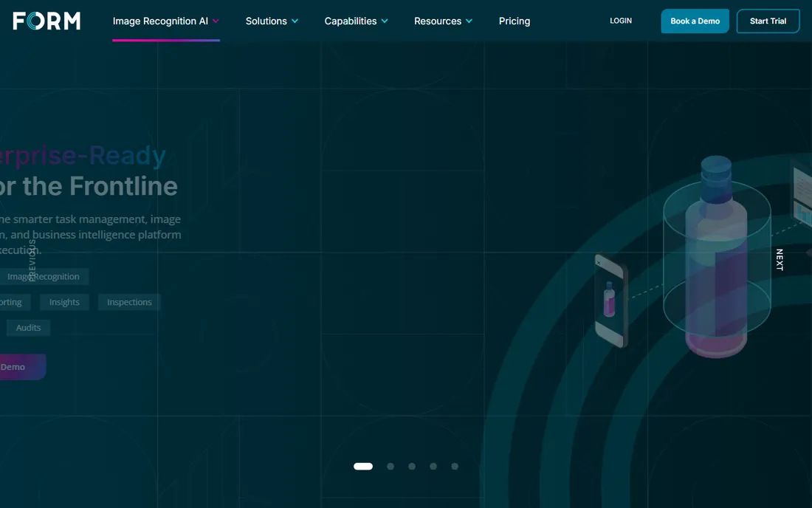This screenshot has width=812, height=508.
Task: Click the Start Trial button
Action: (768, 21)
